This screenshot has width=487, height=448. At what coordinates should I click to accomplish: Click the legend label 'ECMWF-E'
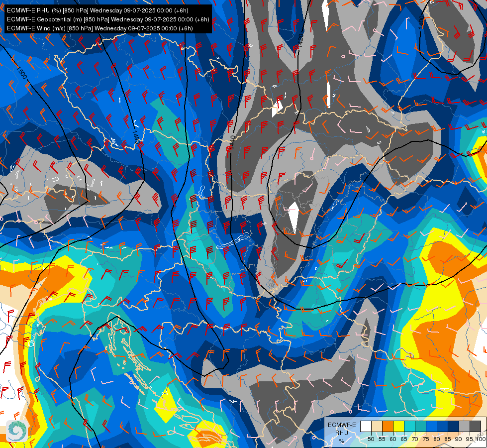point(342,425)
